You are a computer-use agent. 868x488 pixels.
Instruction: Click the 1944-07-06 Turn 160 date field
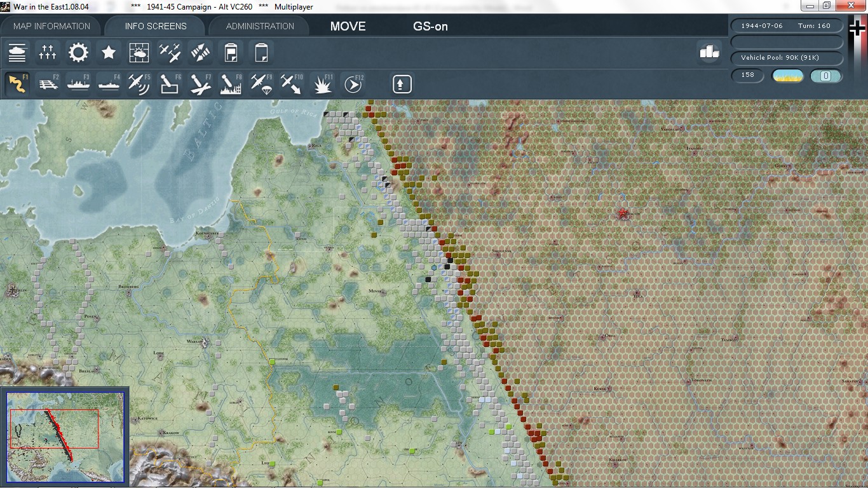[787, 26]
